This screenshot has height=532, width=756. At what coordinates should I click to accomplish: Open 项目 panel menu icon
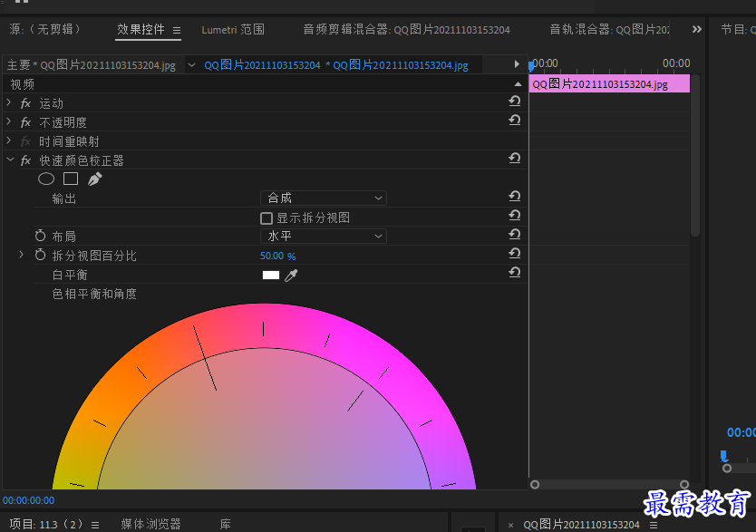pyautogui.click(x=95, y=525)
